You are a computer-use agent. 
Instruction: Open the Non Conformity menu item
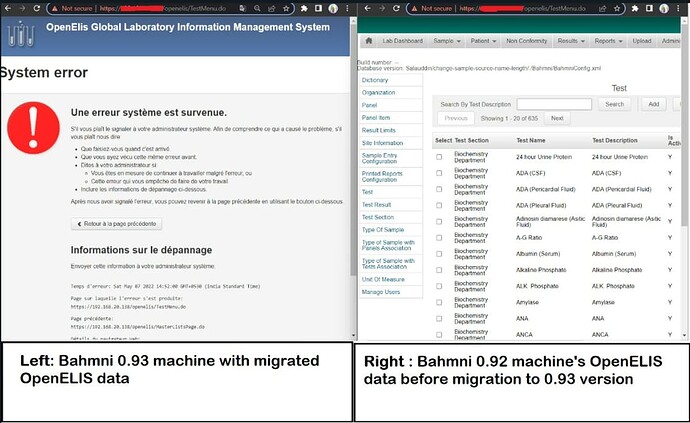click(526, 41)
